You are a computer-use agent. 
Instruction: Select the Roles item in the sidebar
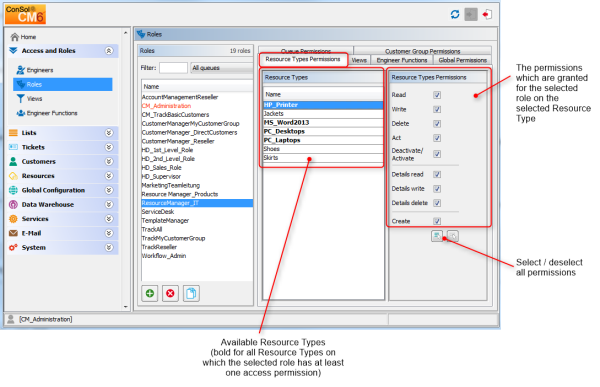coord(63,85)
